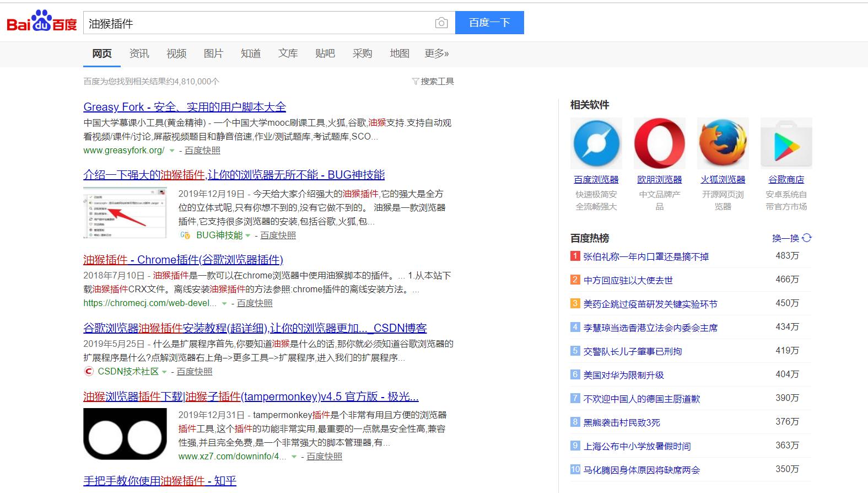Open the Opera 欧朋浏览器 icon
The image size is (868, 493).
[659, 143]
